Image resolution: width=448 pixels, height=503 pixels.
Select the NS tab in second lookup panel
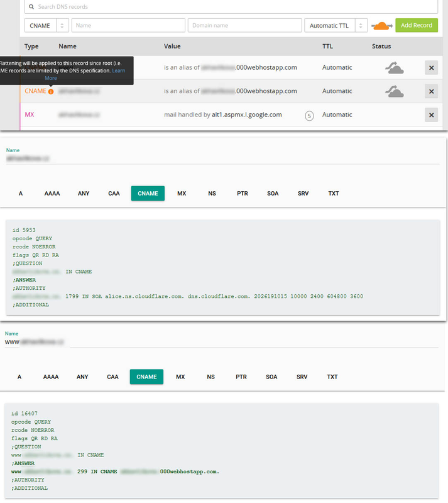click(x=211, y=377)
